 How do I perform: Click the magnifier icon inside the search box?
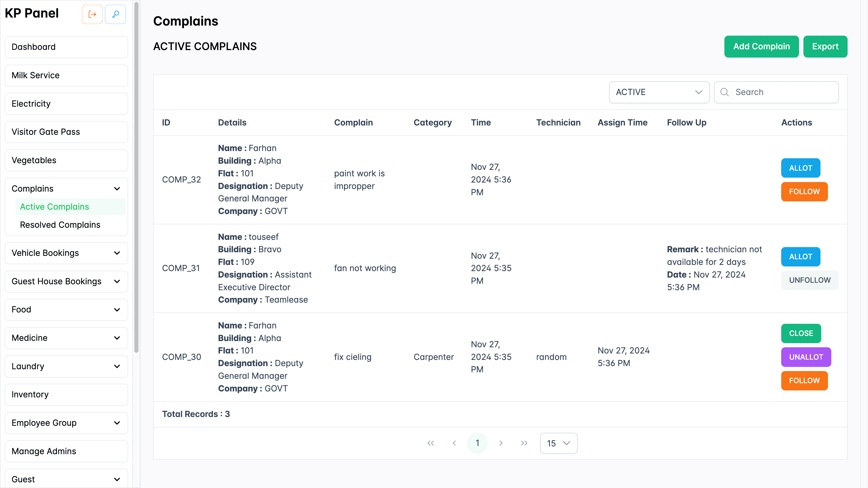[725, 92]
